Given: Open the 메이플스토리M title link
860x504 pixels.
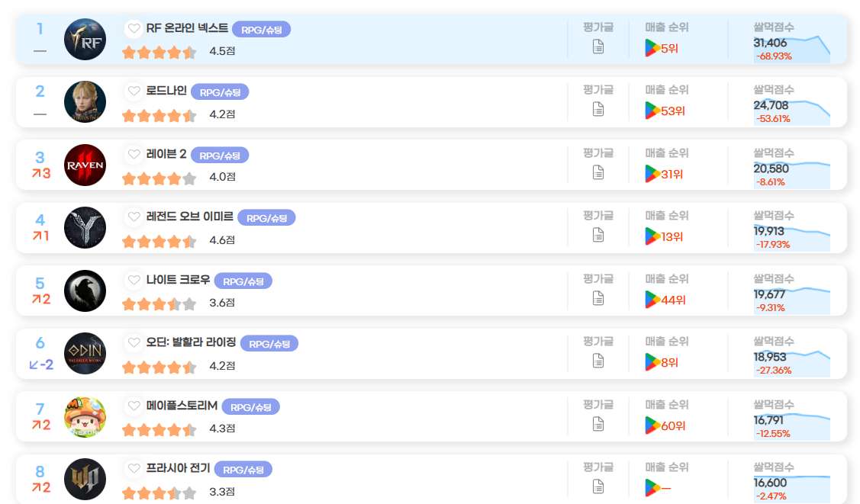Looking at the screenshot, I should [x=182, y=406].
